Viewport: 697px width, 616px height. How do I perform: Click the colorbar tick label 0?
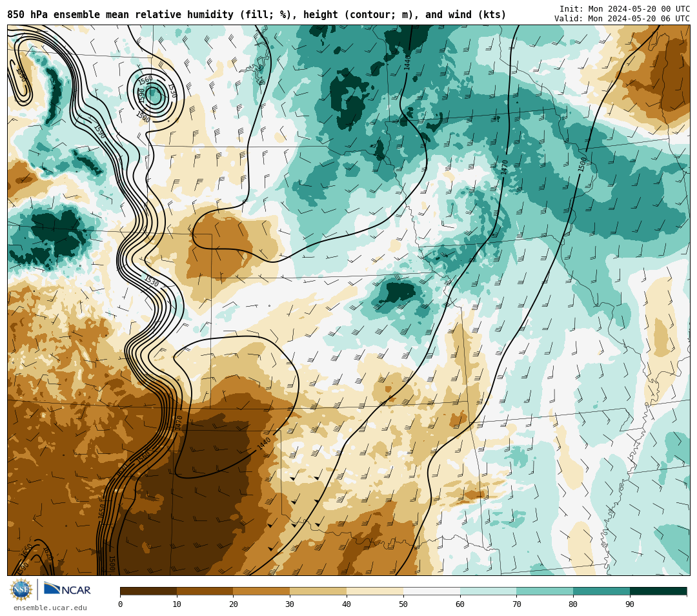click(x=121, y=604)
